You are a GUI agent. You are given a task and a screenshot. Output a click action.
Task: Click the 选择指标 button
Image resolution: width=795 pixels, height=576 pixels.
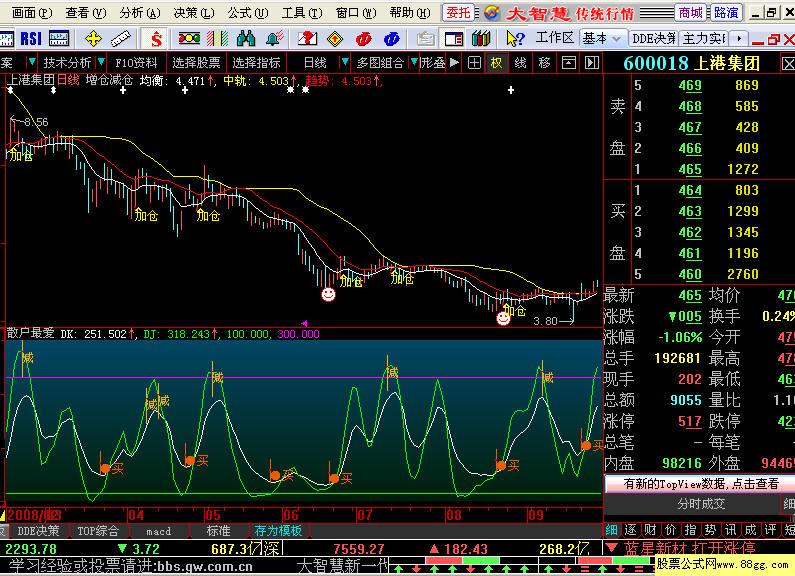pyautogui.click(x=256, y=63)
